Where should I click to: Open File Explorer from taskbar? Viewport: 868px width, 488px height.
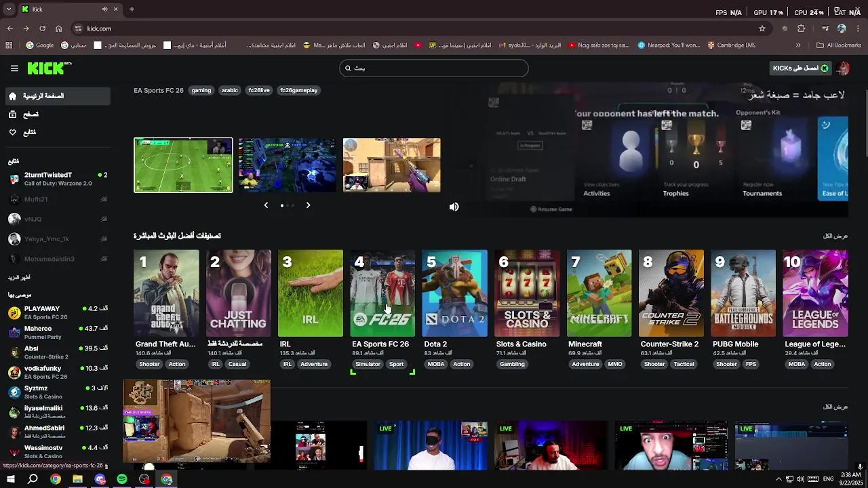(77, 479)
